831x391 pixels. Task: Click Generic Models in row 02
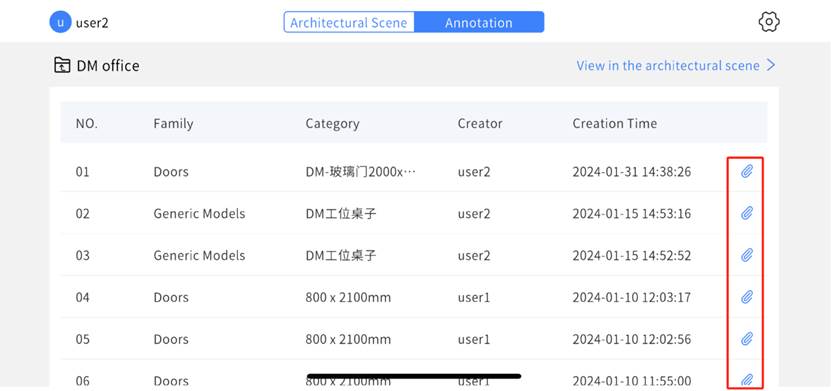coord(199,214)
